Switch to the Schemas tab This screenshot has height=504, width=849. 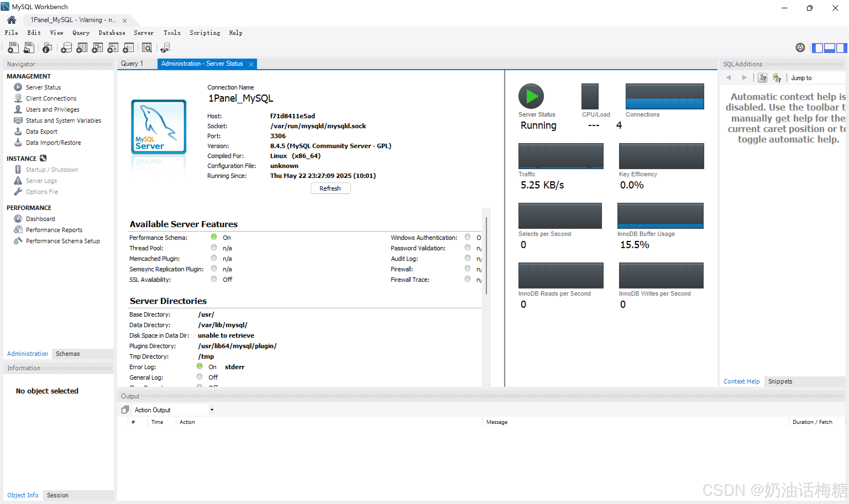[68, 354]
